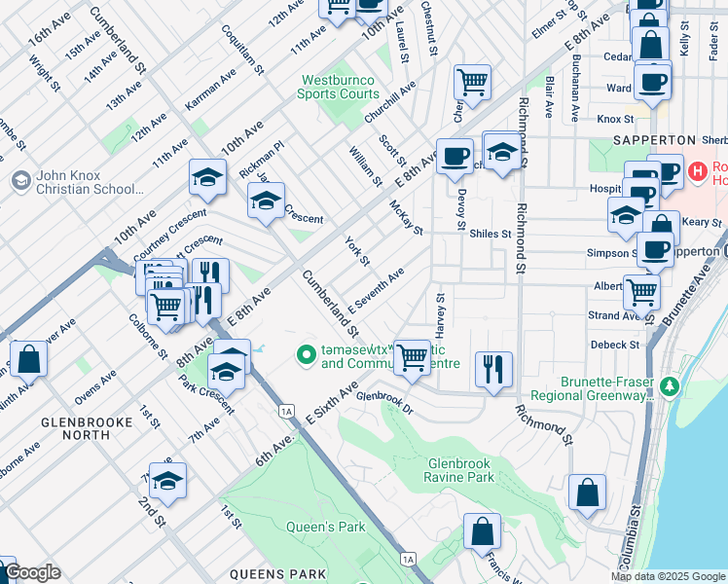Open the Brunette-Fraser Regional Greenway tree icon
Screen dimensions: 728x584
click(x=669, y=386)
